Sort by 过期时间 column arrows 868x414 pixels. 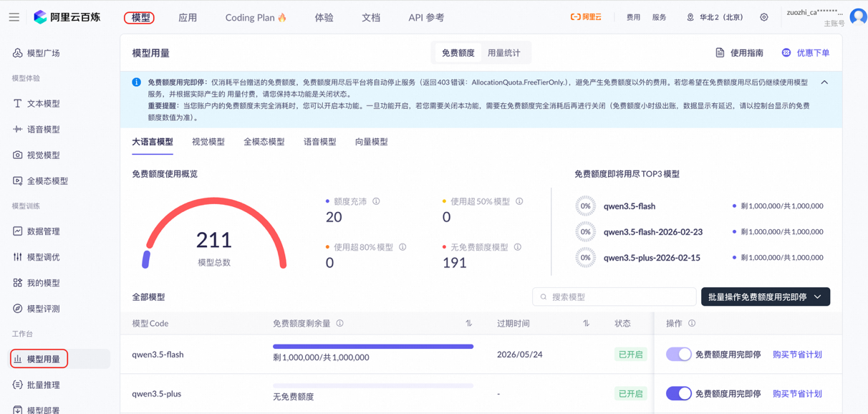point(586,324)
